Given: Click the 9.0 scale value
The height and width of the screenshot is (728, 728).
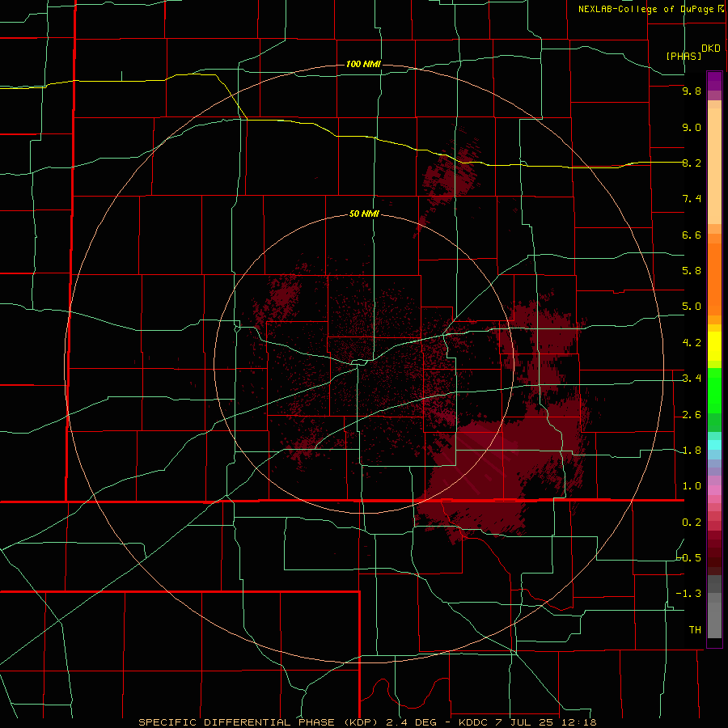Looking at the screenshot, I should tap(692, 127).
